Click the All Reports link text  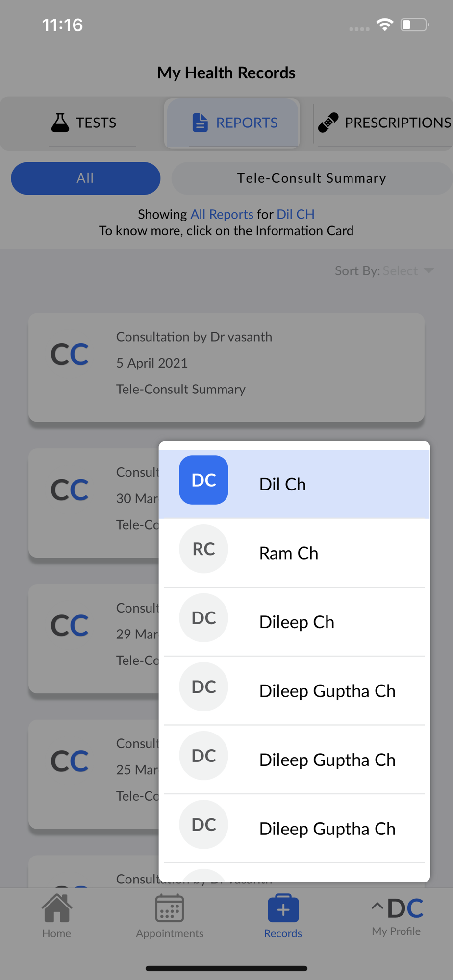pos(222,214)
